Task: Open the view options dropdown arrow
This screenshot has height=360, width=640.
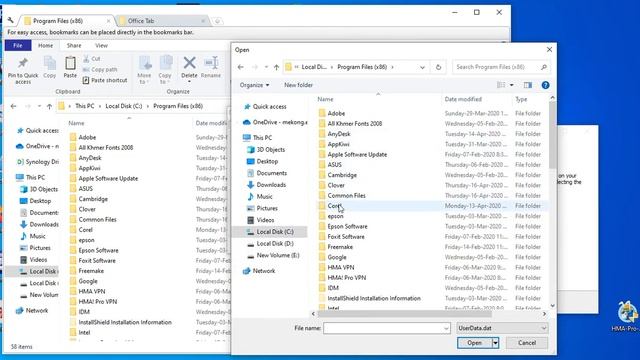Action: 512,85
